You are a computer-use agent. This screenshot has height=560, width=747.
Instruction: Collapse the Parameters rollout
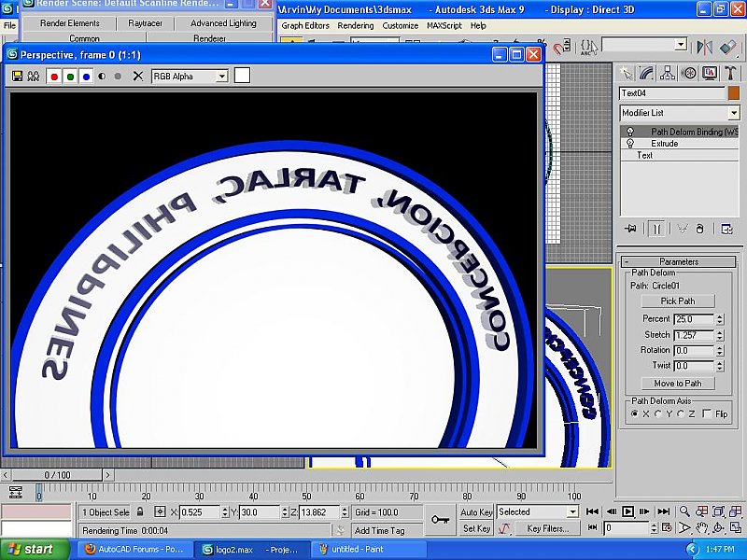tap(679, 261)
